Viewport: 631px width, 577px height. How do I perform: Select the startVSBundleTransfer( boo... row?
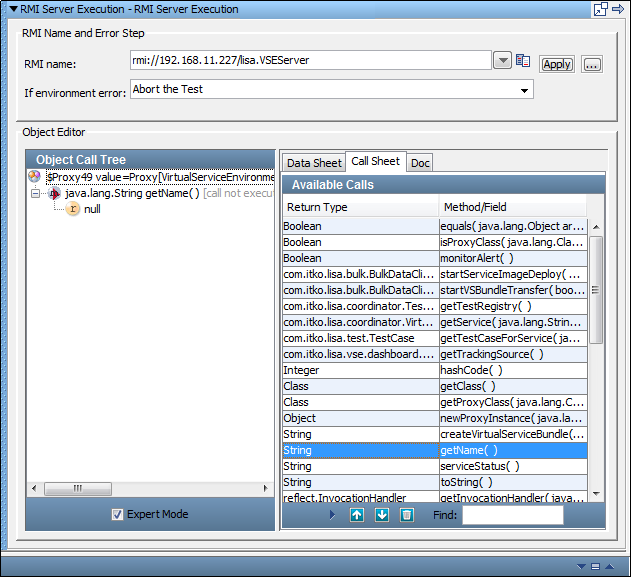[x=435, y=290]
